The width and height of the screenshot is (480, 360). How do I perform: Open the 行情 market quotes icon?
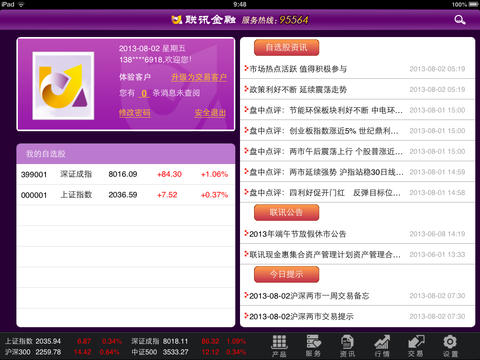(x=382, y=346)
